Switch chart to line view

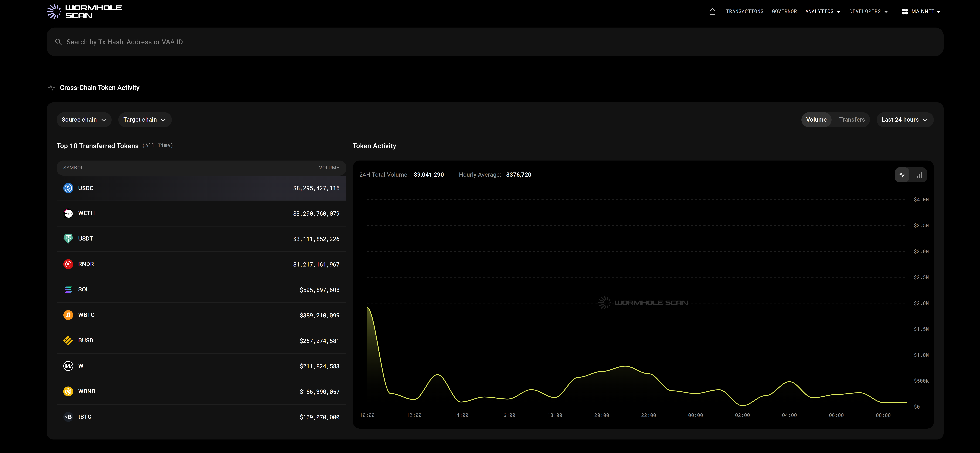pyautogui.click(x=902, y=175)
